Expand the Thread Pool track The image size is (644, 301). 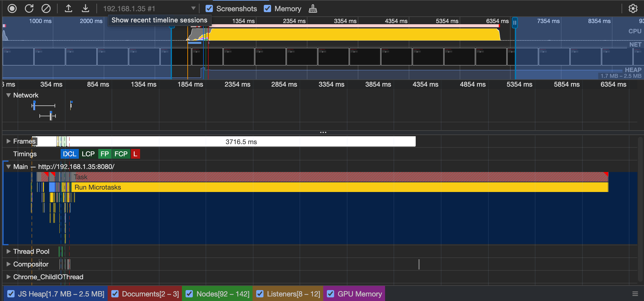pyautogui.click(x=8, y=251)
